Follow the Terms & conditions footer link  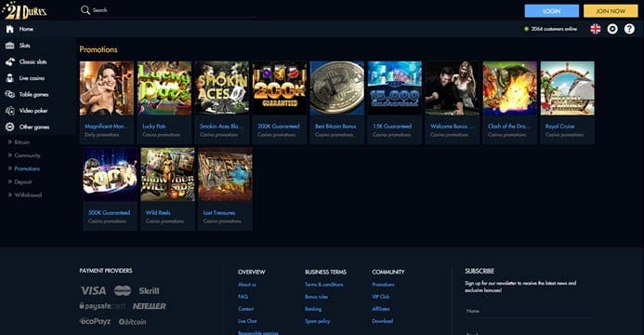coord(323,285)
